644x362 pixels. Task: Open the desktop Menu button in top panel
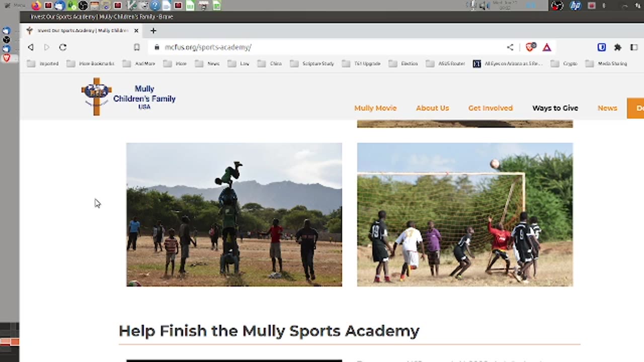15,6
